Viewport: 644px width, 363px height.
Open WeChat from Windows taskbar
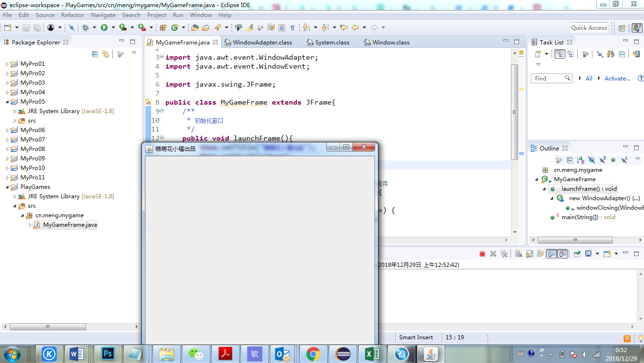point(196,354)
